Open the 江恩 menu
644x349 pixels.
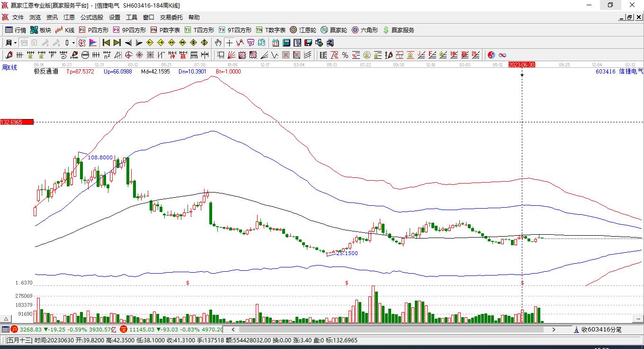coord(69,18)
